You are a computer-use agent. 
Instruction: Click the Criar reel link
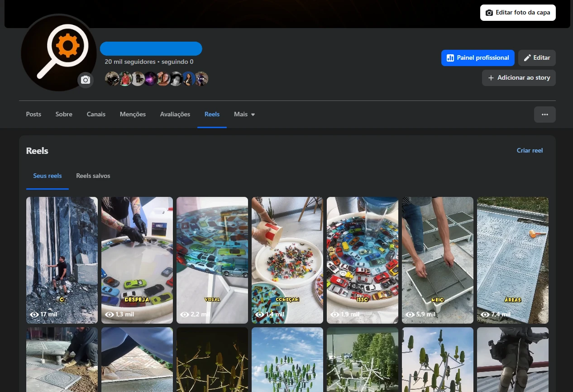pos(530,150)
